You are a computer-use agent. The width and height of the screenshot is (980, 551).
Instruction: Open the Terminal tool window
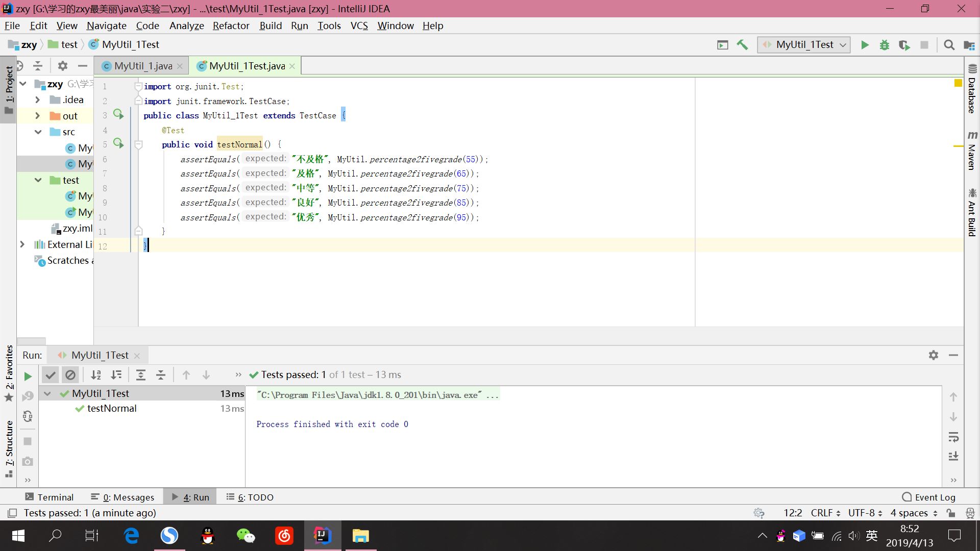point(50,497)
